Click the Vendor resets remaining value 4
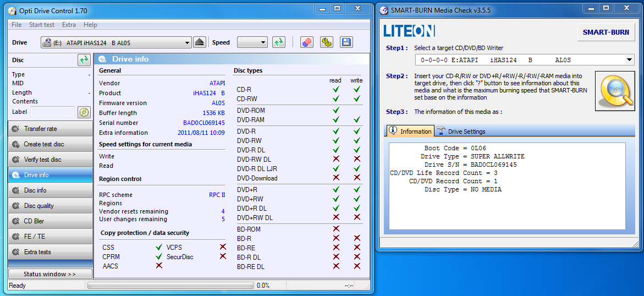Image resolution: width=644 pixels, height=296 pixels. [223, 211]
